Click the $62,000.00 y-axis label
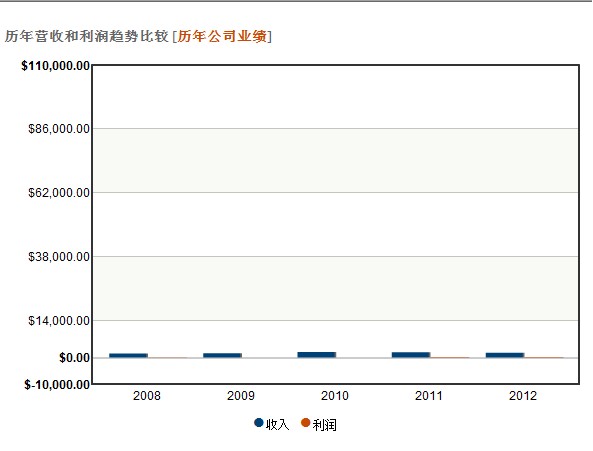 59,193
